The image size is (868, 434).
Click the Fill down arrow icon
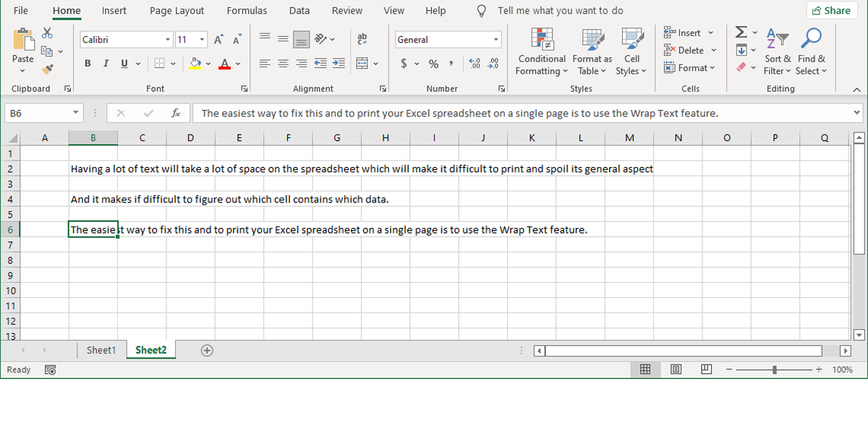coord(741,50)
